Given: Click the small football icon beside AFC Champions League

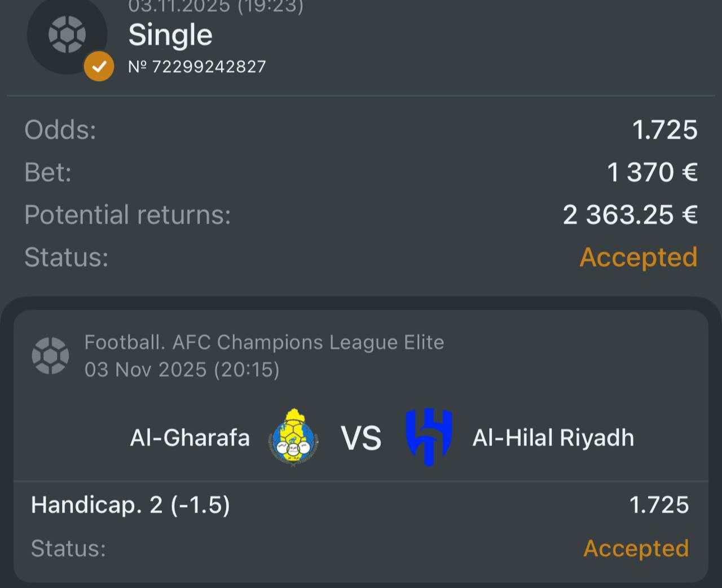Looking at the screenshot, I should tap(50, 356).
